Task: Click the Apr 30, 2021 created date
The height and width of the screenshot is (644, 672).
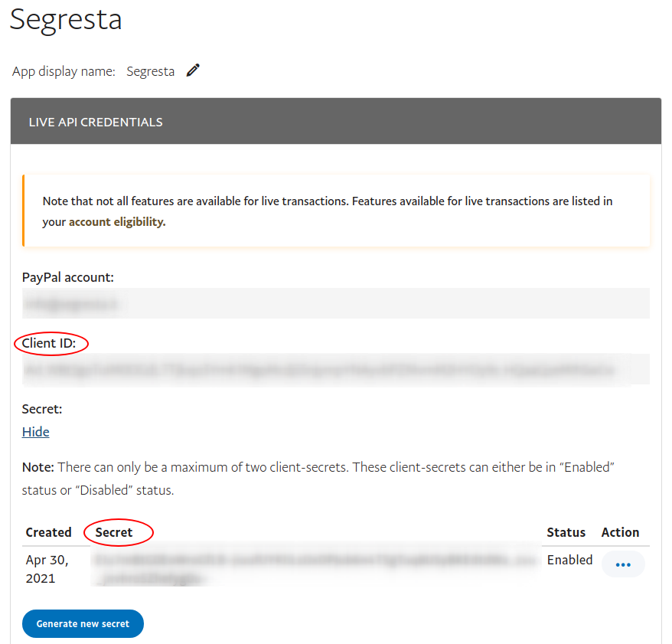Action: pyautogui.click(x=47, y=569)
